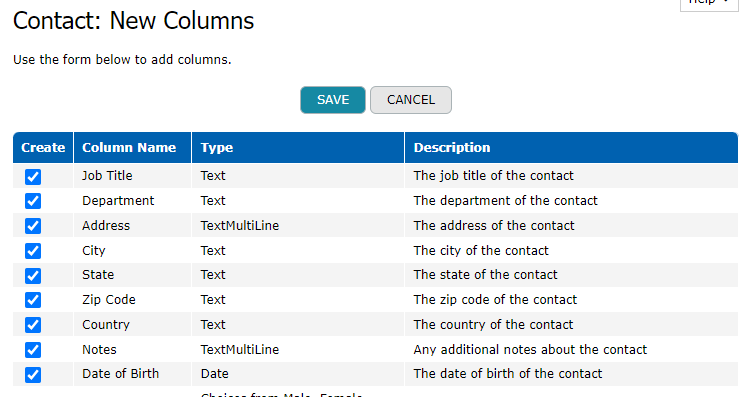This screenshot has width=750, height=397.
Task: Click 'Use the form below to add columns' text
Action: pos(122,59)
